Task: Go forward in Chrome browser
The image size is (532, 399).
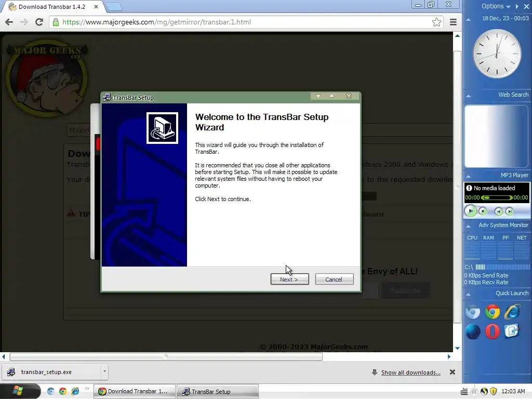Action: click(x=24, y=22)
